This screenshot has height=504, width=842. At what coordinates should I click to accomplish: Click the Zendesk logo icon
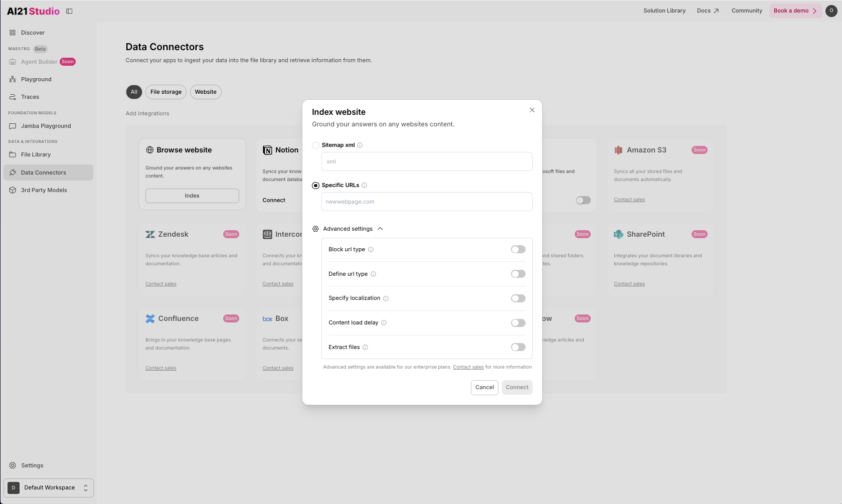pyautogui.click(x=150, y=234)
